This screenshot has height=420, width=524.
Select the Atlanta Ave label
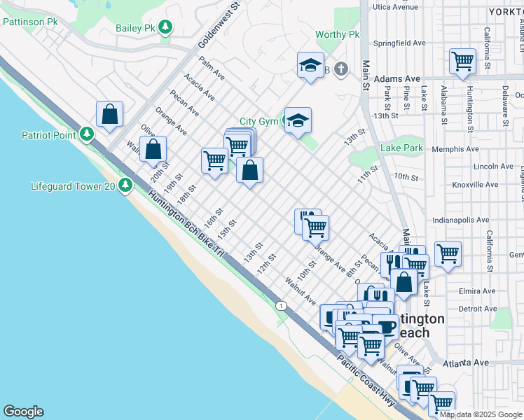click(x=466, y=363)
